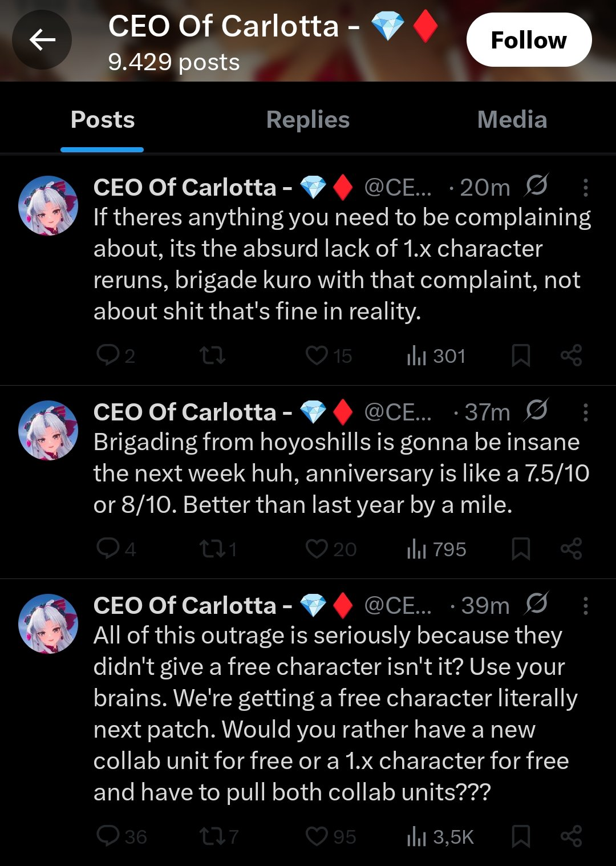Share the 20m-old post
The width and height of the screenshot is (616, 866).
click(x=571, y=356)
